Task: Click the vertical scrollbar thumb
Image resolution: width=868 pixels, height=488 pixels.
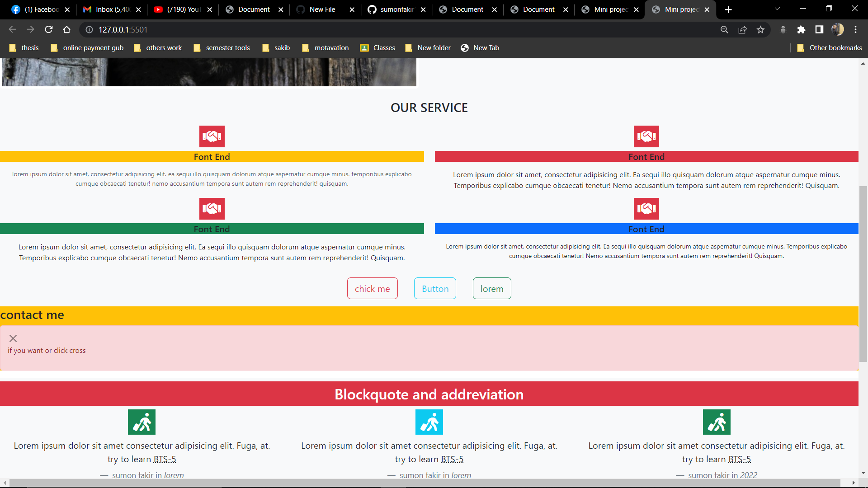Action: tap(863, 273)
